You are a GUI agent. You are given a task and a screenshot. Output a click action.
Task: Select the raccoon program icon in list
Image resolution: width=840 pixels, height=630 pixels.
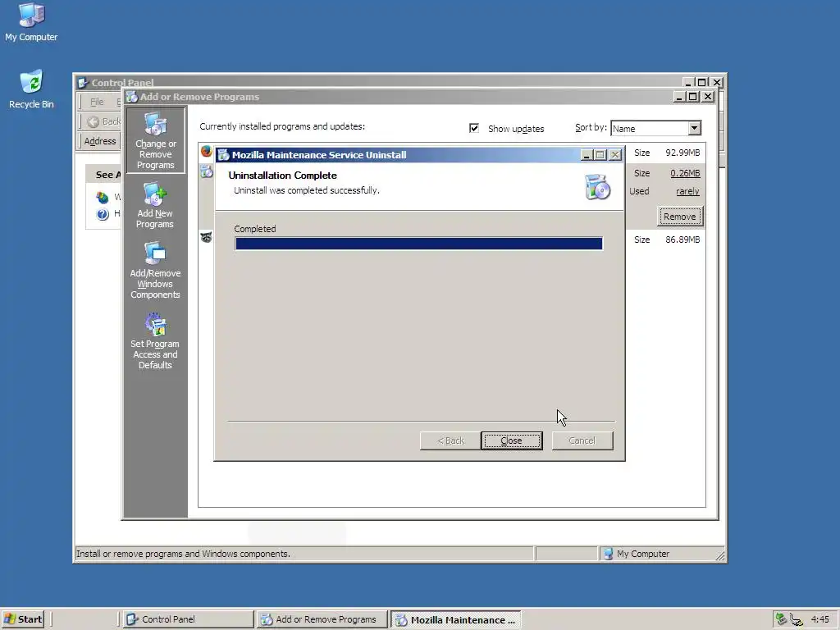coord(206,237)
